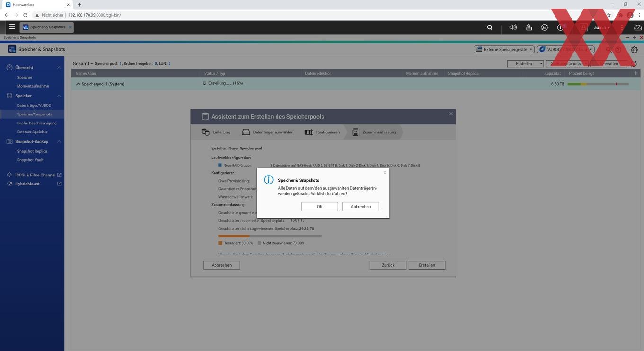Click the browser reload button
The width and height of the screenshot is (644, 351).
click(x=25, y=15)
